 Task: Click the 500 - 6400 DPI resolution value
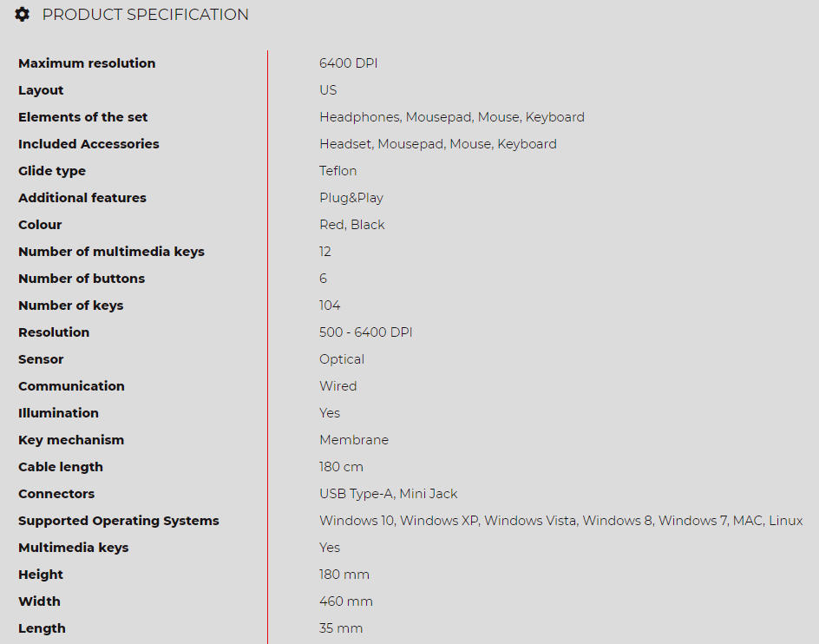(x=365, y=332)
